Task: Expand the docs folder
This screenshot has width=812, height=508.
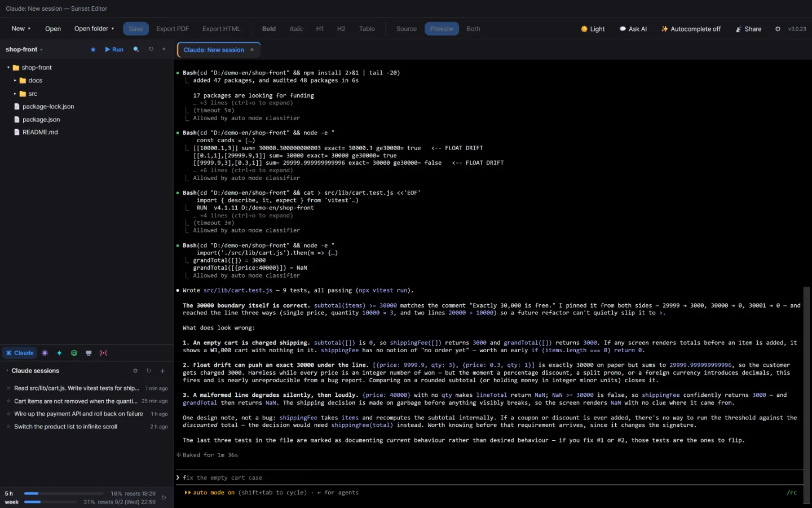Action: (x=15, y=81)
